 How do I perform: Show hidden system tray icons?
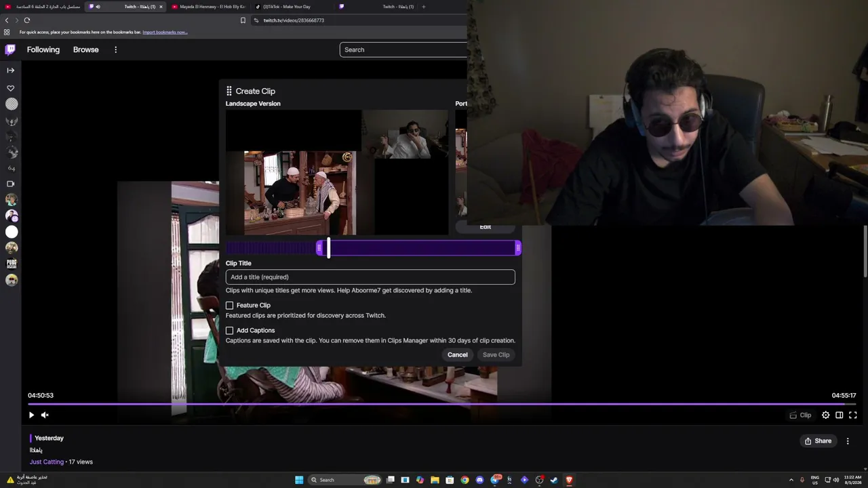tap(791, 480)
